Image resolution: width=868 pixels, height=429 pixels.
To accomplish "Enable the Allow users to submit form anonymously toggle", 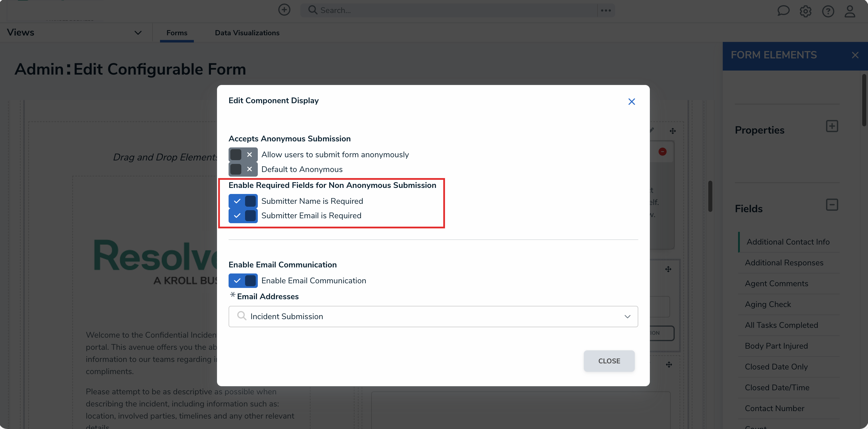I will point(243,154).
